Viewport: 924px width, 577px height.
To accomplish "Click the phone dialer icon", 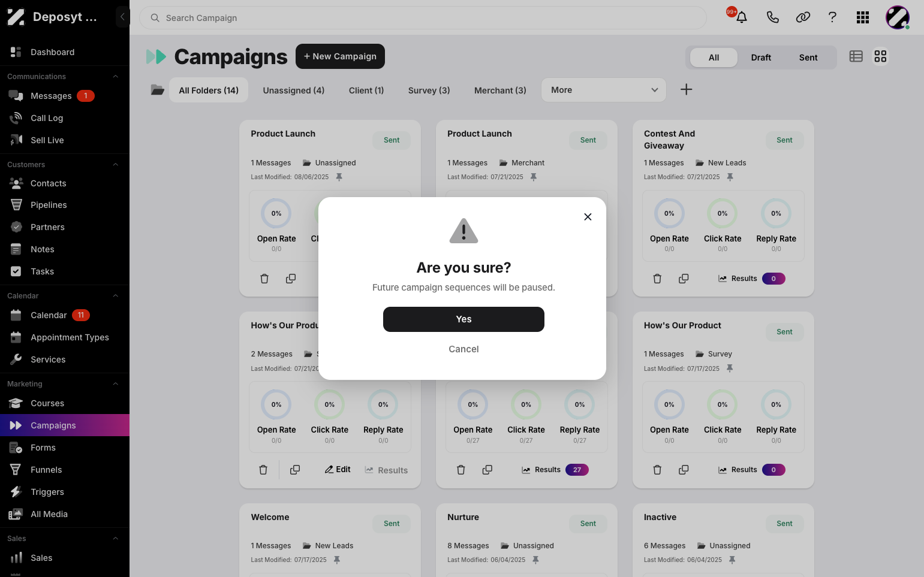I will point(772,17).
